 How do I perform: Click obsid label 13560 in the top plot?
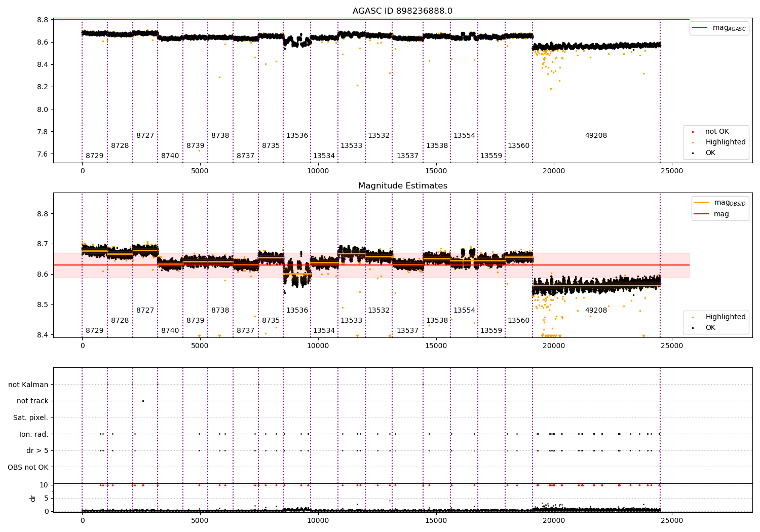coord(519,146)
